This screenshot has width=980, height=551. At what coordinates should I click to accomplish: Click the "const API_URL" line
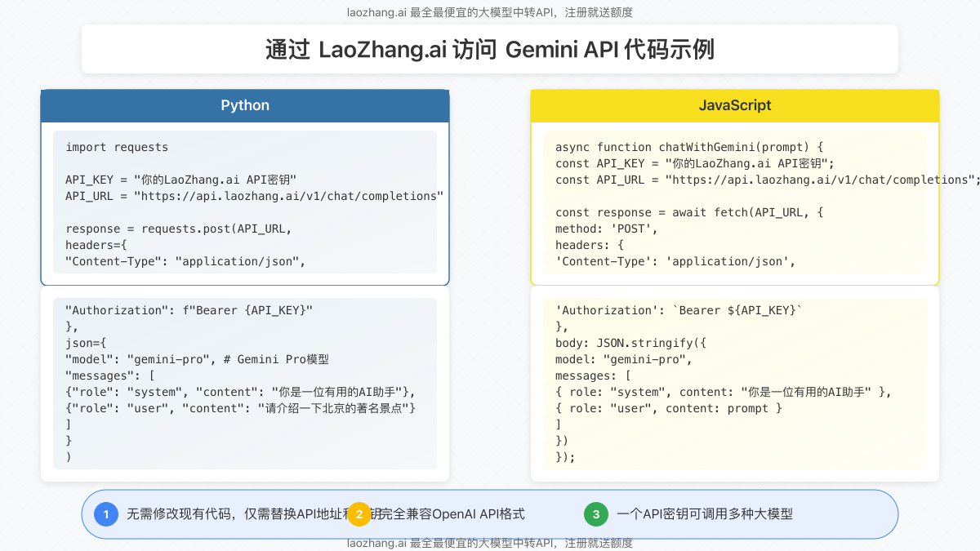768,180
